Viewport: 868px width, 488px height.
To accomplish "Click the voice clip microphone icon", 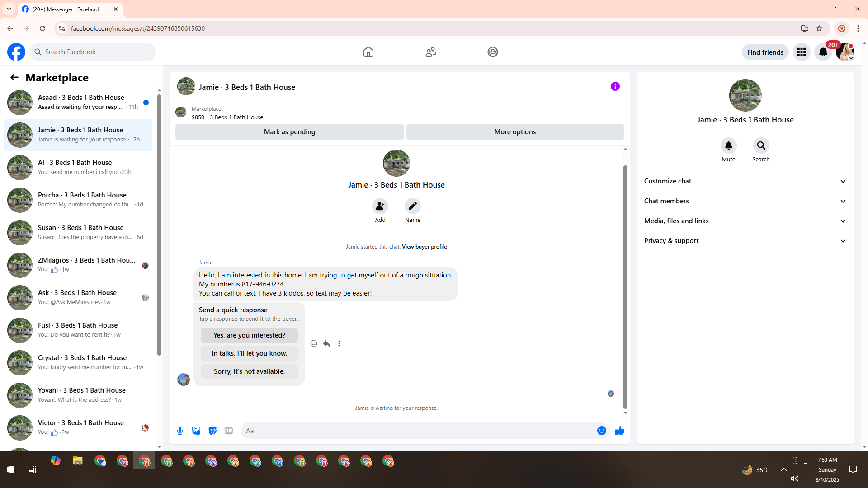I will coord(180,431).
